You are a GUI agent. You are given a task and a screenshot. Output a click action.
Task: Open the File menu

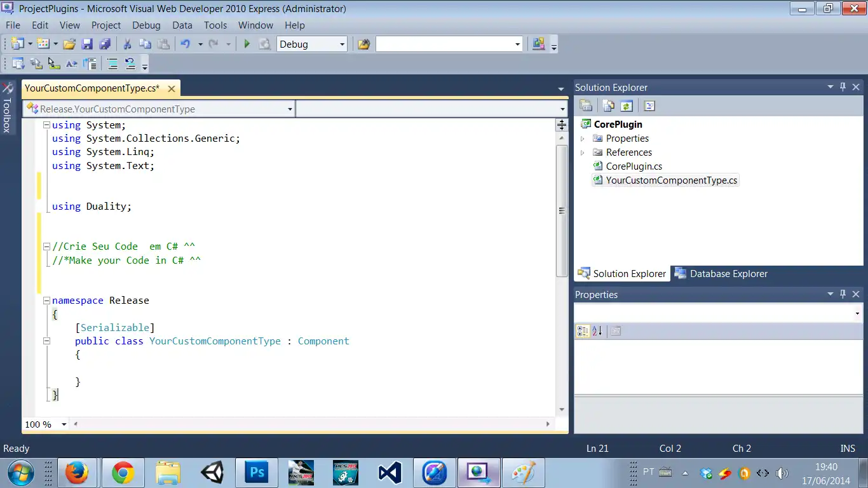click(x=13, y=25)
